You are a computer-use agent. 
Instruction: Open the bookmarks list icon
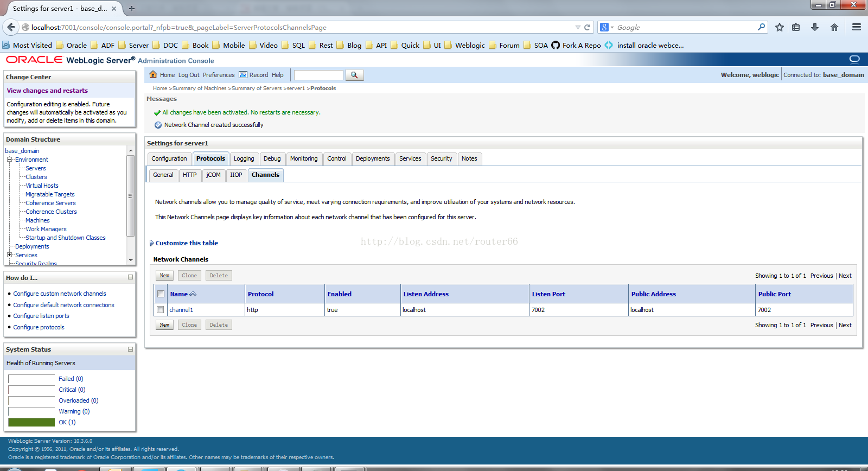[x=796, y=27]
